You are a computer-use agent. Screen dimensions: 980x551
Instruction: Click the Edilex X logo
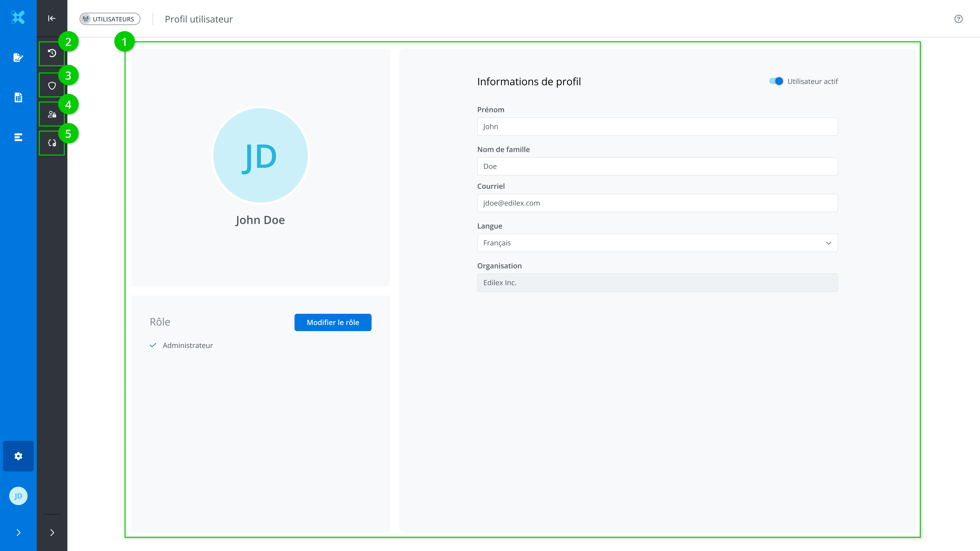click(x=18, y=18)
